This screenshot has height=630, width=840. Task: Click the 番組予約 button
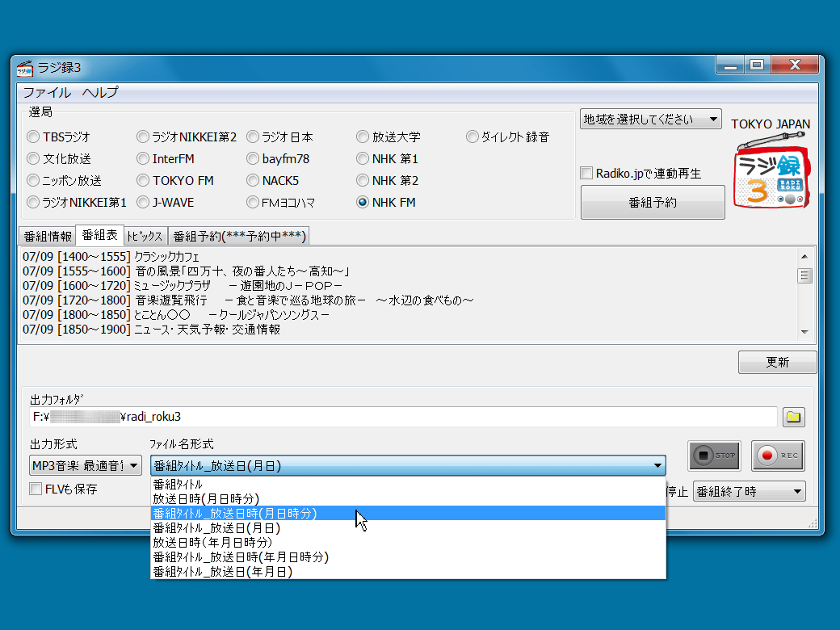653,203
